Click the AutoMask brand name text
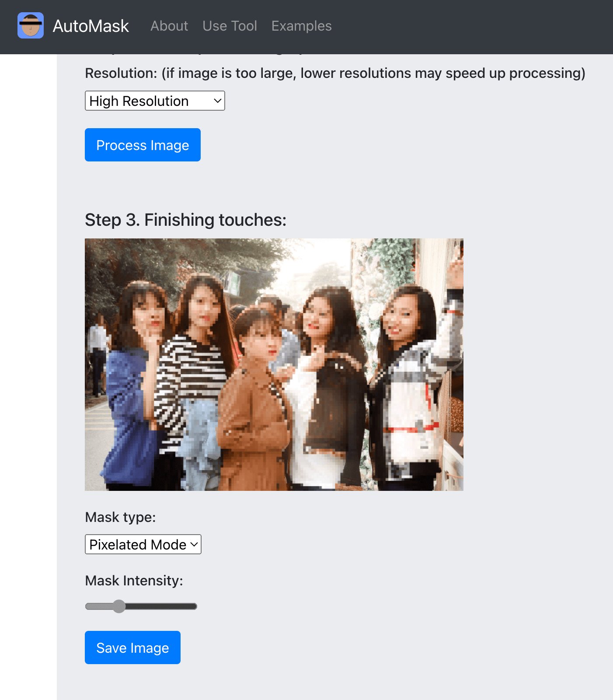Image resolution: width=613 pixels, height=700 pixels. coord(91,26)
